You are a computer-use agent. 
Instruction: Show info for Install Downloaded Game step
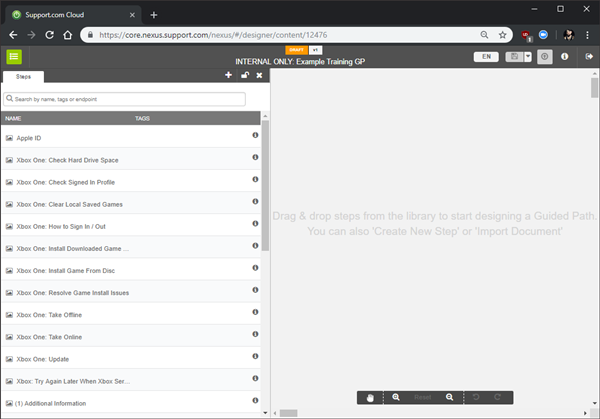point(255,246)
